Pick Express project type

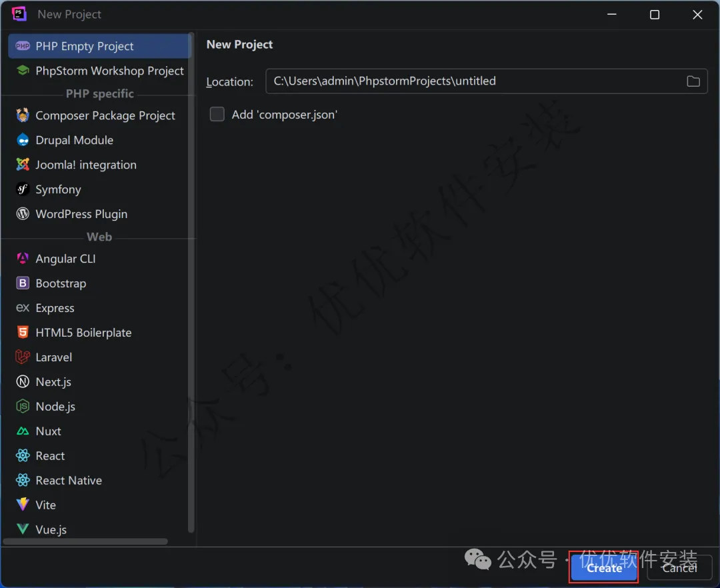[x=99, y=307]
